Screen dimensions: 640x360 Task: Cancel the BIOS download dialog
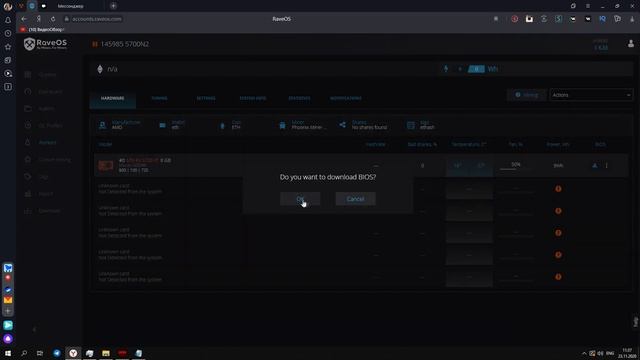(355, 199)
